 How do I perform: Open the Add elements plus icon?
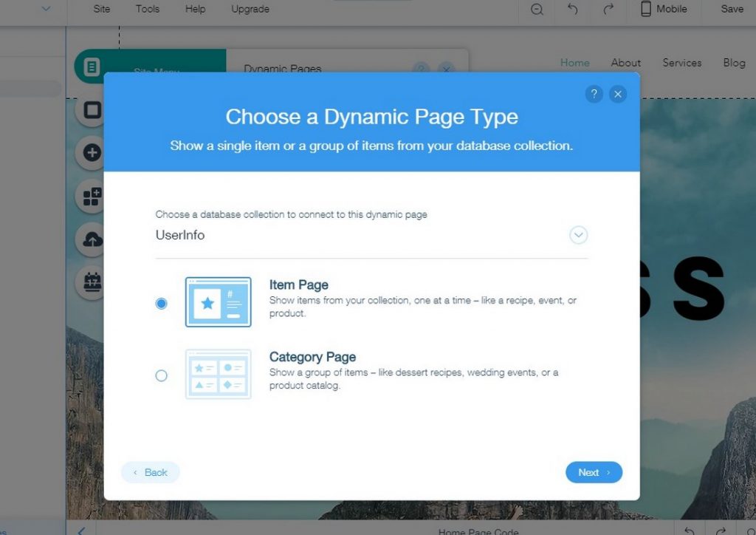click(92, 153)
